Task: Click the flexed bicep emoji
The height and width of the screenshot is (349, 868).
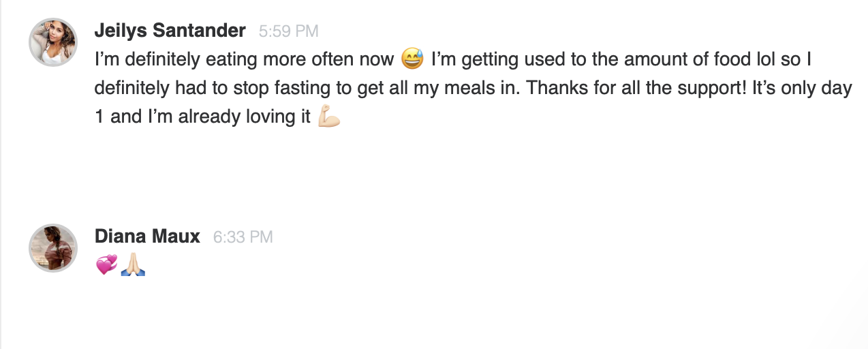Action: [x=329, y=117]
